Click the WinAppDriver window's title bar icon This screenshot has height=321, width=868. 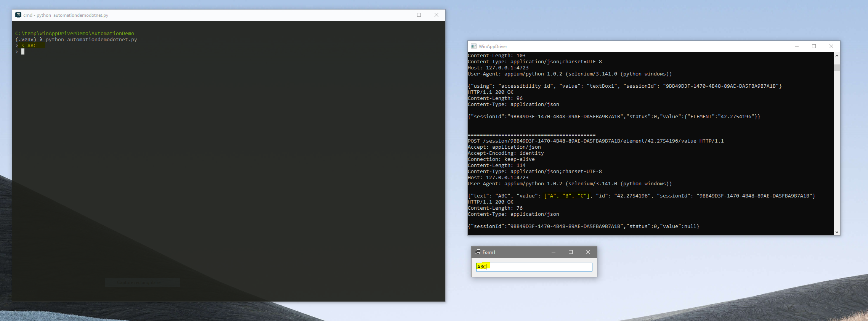tap(473, 46)
